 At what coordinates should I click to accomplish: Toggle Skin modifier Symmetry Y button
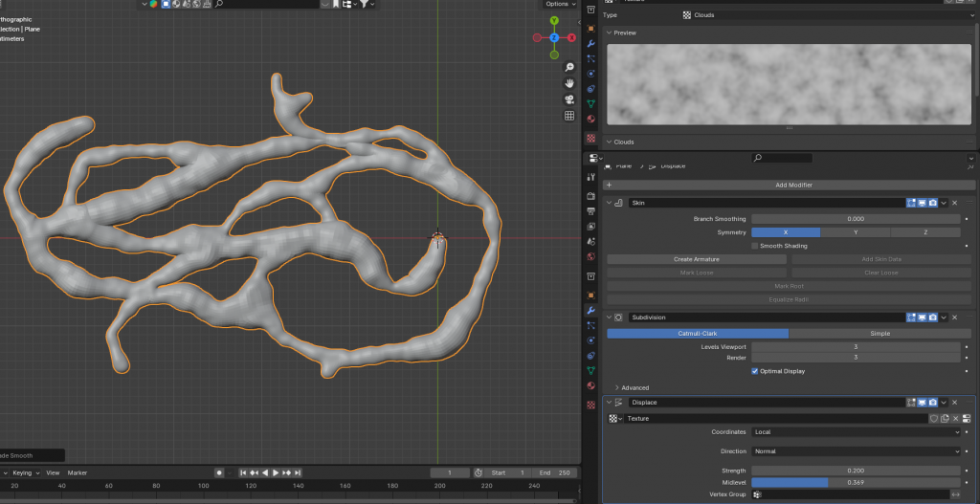pyautogui.click(x=856, y=232)
